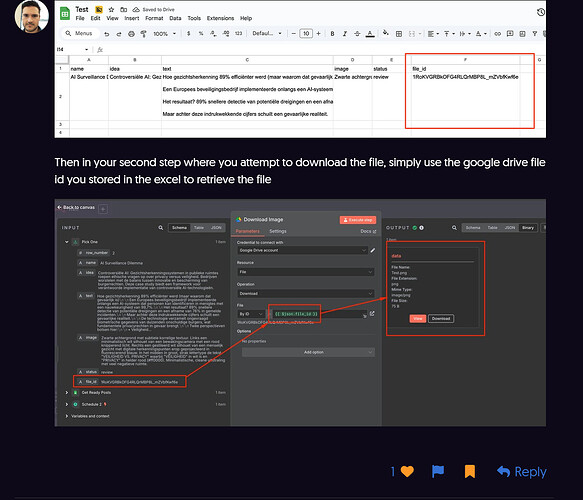
Task: Click the print icon in Sheets toolbar
Action: pos(131,34)
